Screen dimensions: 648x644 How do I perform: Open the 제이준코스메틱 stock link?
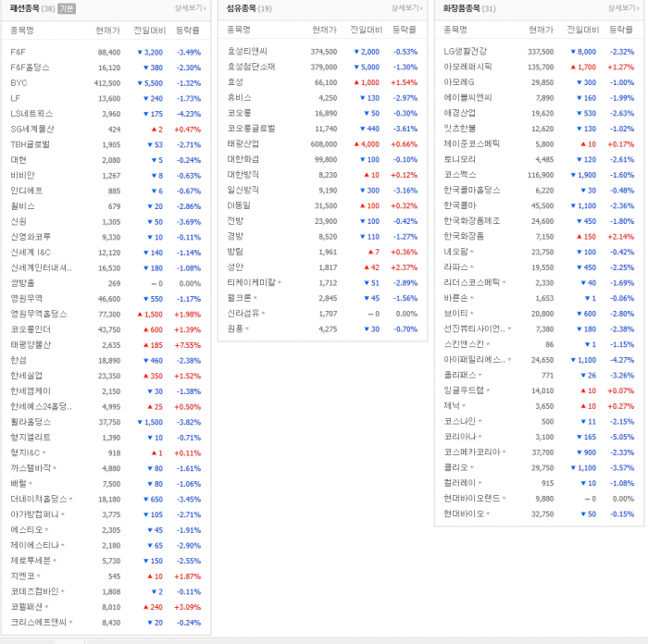coord(471,143)
